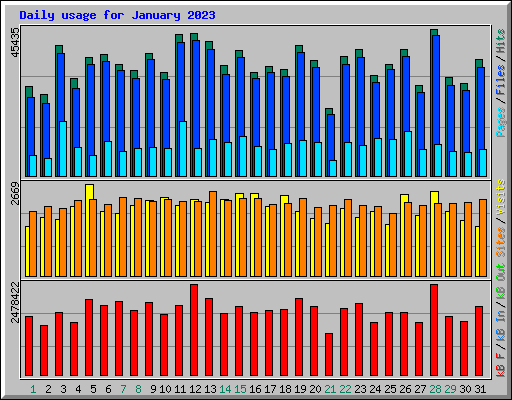Click the yellow "Visits" legend label
The width and height of the screenshot is (512, 400).
[x=501, y=197]
